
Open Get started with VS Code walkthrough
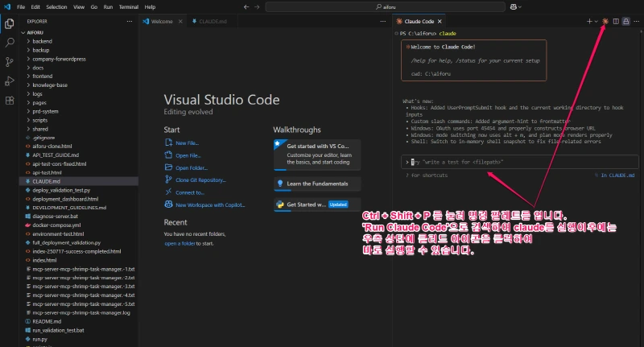click(317, 155)
